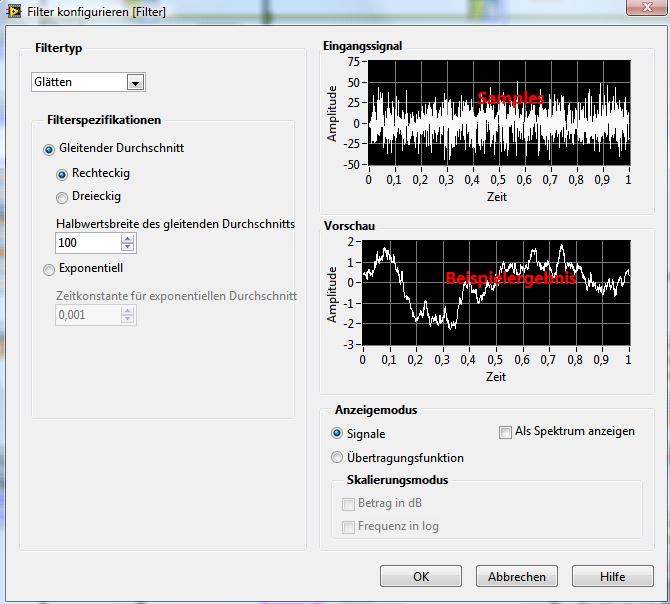
Task: Click the Abbrechen button
Action: [x=517, y=576]
